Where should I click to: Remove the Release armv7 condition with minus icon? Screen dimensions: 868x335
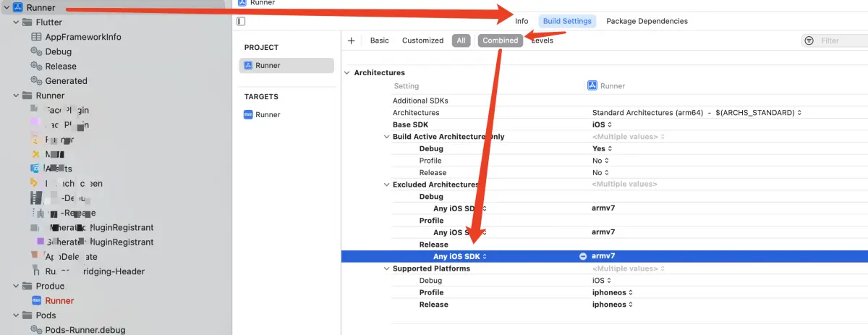coord(583,256)
